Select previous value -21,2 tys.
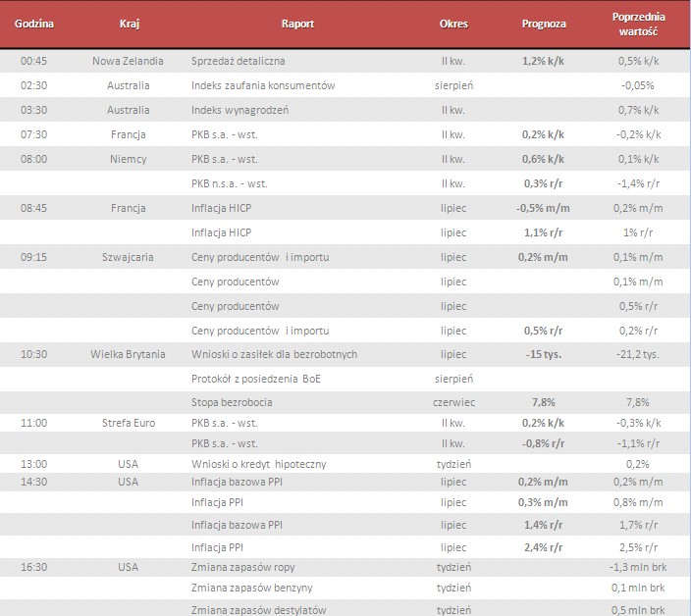 coord(638,354)
